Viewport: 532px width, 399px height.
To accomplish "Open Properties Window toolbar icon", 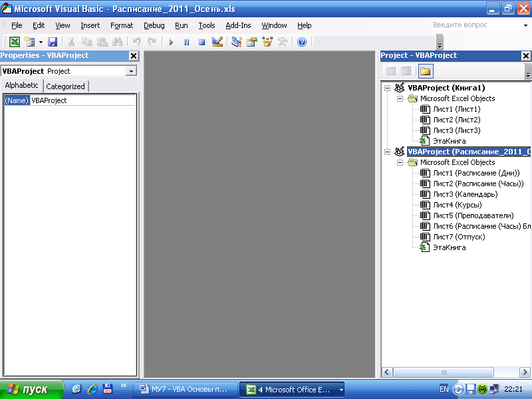I will click(252, 42).
